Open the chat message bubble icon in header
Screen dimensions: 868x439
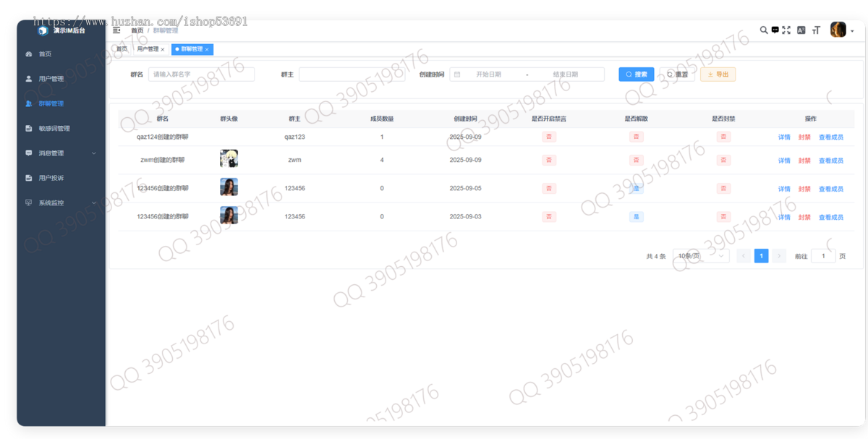[x=775, y=30]
